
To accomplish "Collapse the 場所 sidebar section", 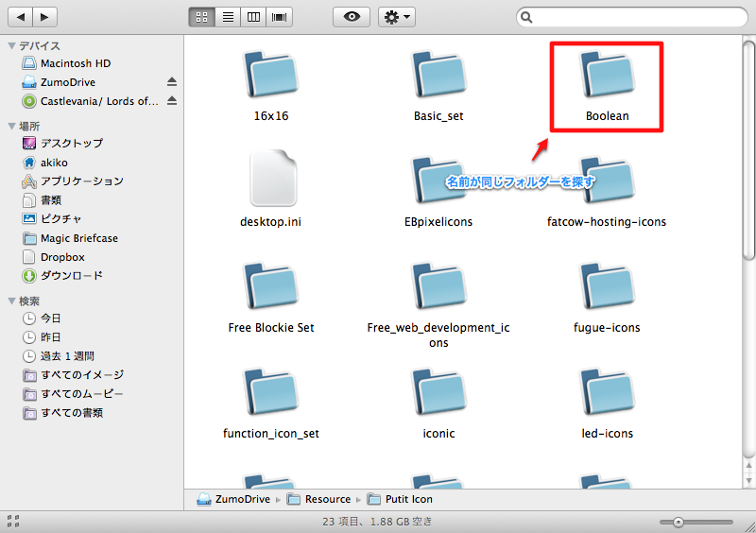I will pyautogui.click(x=12, y=126).
